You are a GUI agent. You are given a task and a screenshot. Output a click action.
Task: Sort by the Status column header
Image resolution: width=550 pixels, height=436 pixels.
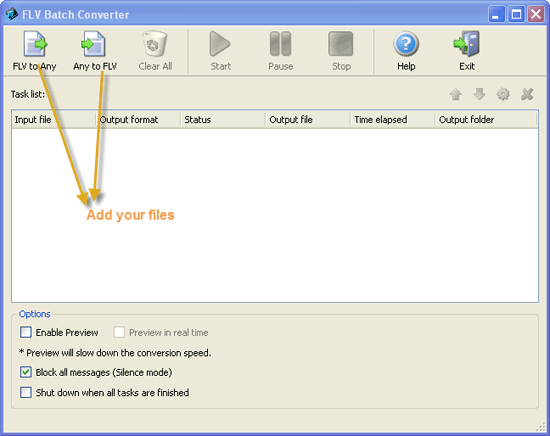pos(223,120)
